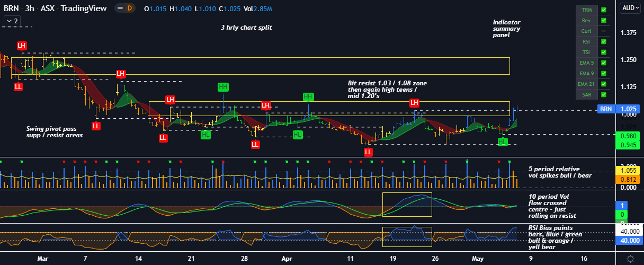Click the leftmost green HH pivot marker
Viewport: 644px width, 265px height.
[223, 87]
